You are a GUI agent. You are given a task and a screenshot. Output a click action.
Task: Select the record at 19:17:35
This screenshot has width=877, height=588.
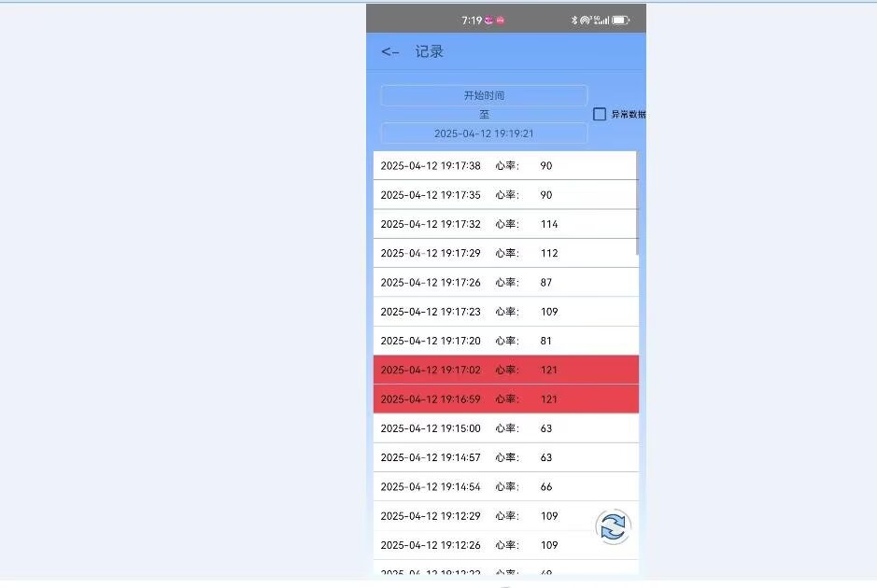[505, 194]
